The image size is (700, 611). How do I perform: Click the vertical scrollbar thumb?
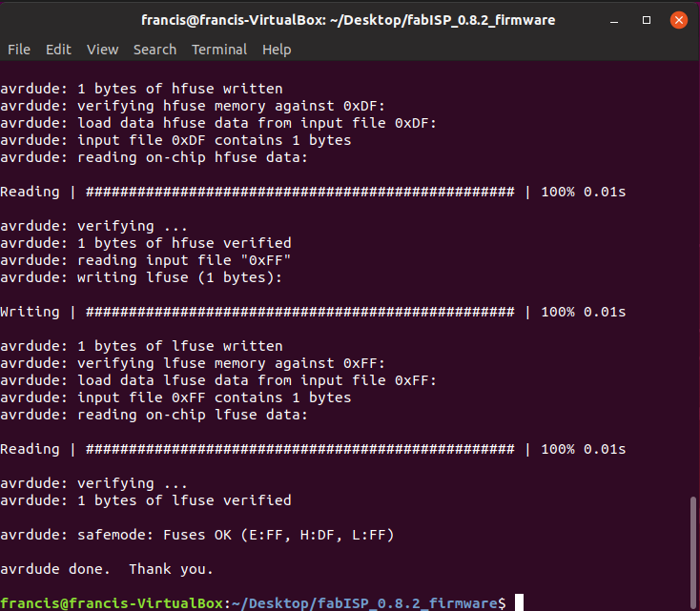pyautogui.click(x=693, y=553)
